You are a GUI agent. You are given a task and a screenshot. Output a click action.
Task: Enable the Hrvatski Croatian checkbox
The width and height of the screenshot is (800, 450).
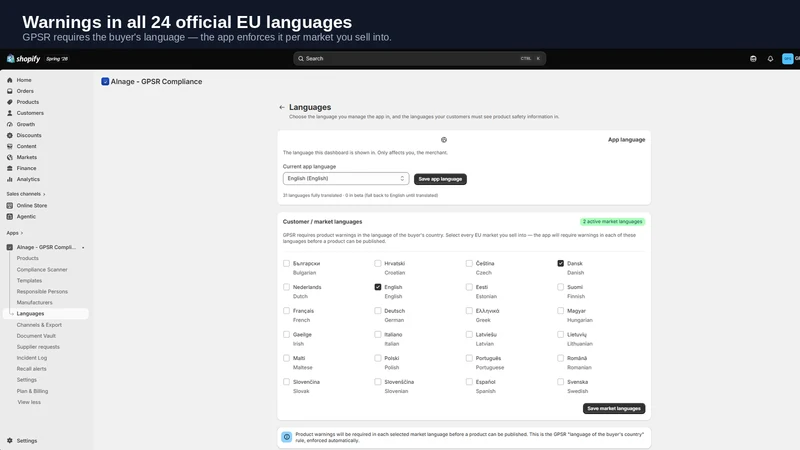(x=378, y=263)
